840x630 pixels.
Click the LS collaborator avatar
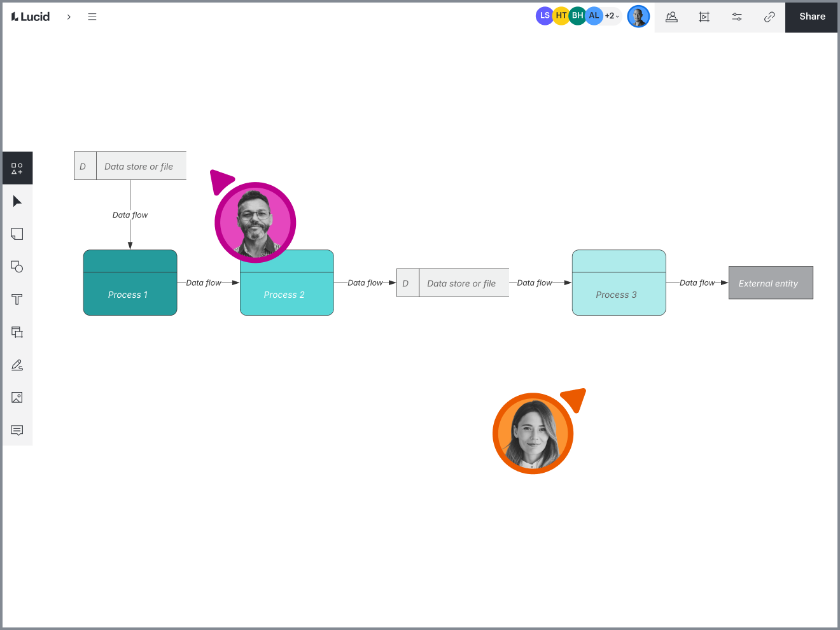tap(544, 16)
